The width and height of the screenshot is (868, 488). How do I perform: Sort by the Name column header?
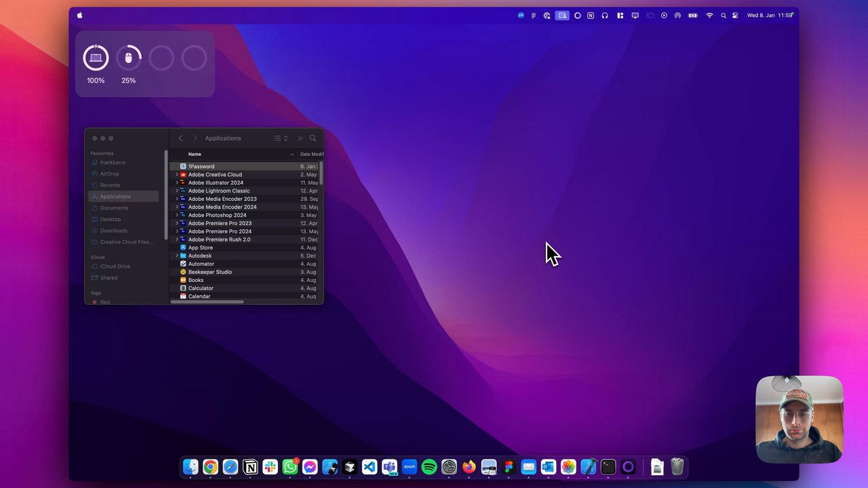pos(195,154)
